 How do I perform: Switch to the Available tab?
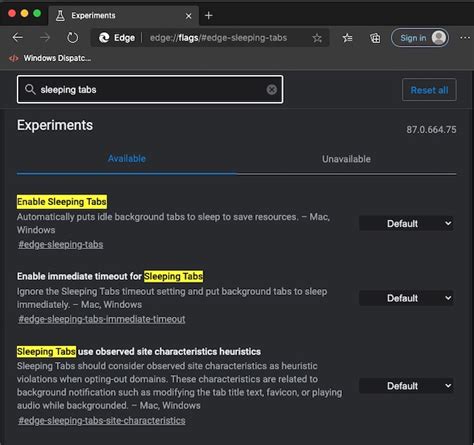[x=127, y=159]
